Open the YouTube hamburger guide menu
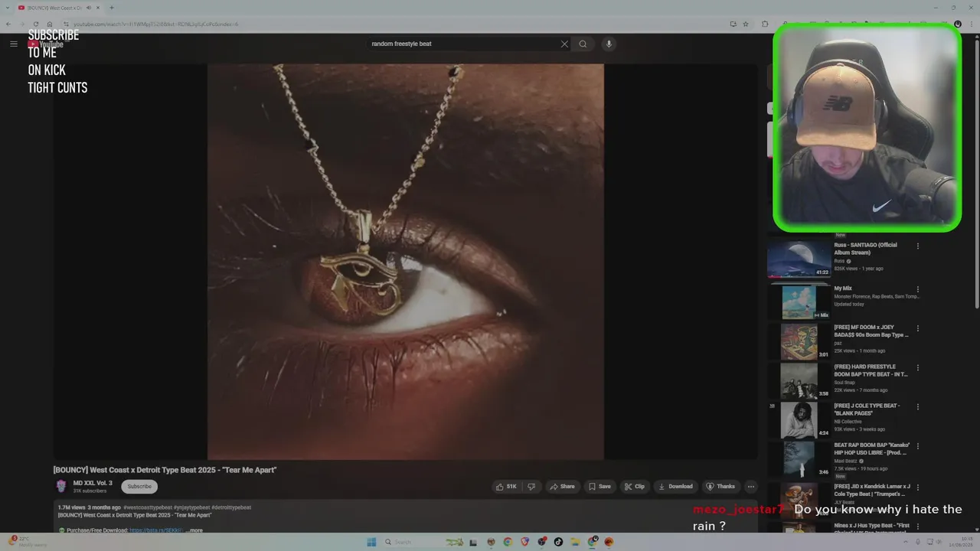 (13, 44)
